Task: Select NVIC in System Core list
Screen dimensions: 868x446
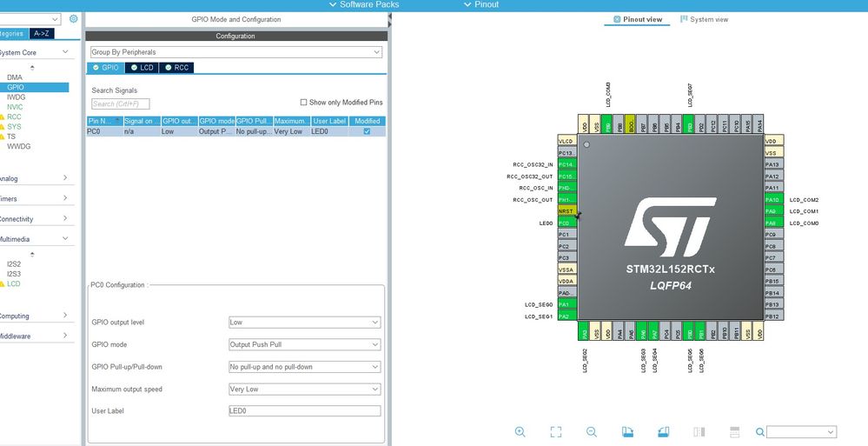Action: (x=15, y=107)
